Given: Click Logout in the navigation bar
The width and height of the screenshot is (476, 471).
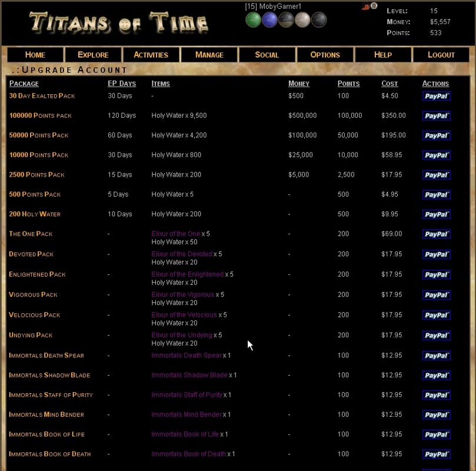Looking at the screenshot, I should coord(441,54).
